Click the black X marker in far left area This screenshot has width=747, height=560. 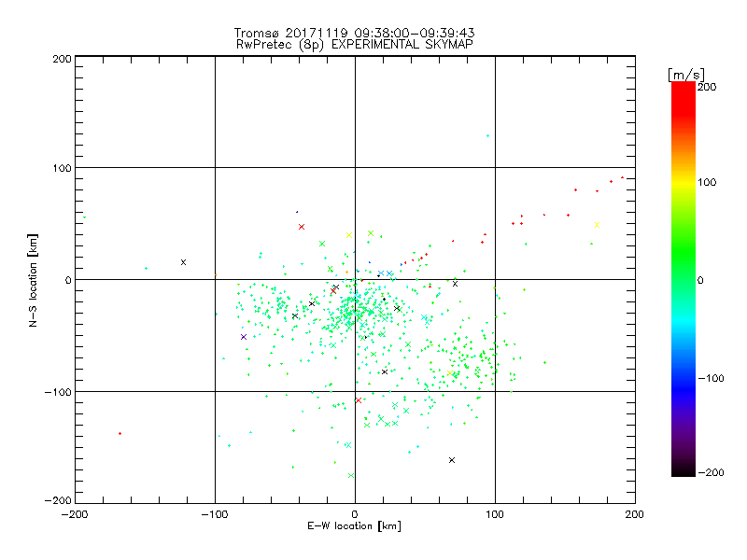pyautogui.click(x=183, y=262)
